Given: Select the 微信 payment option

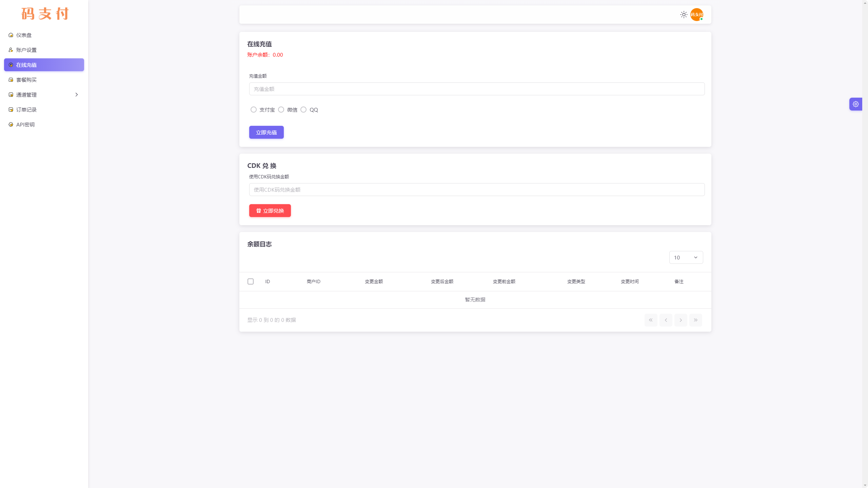Looking at the screenshot, I should pyautogui.click(x=281, y=110).
